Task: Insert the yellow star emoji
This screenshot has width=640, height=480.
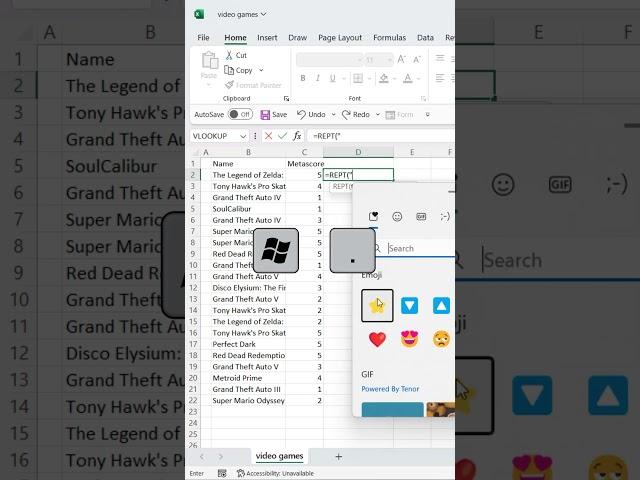Action: (377, 306)
